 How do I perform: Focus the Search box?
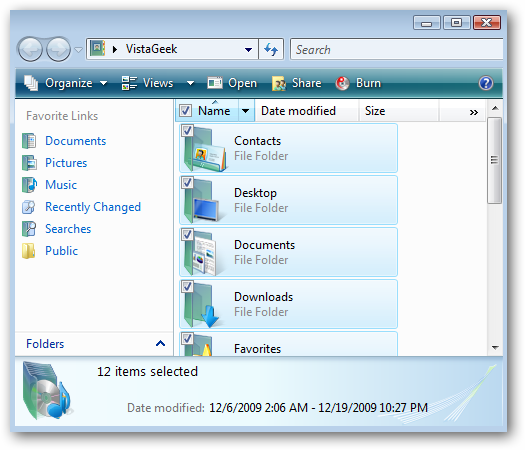[396, 50]
